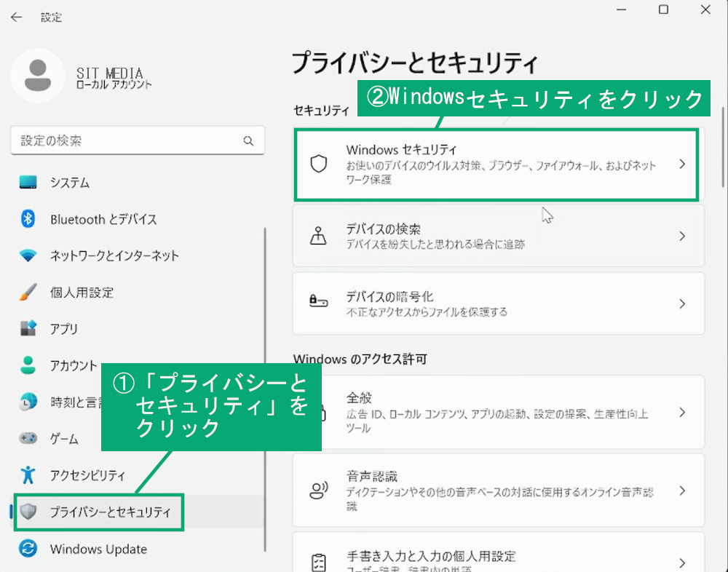This screenshot has width=728, height=572.
Task: Expand デバイスの暗号化 chevron arrow
Action: click(x=682, y=303)
